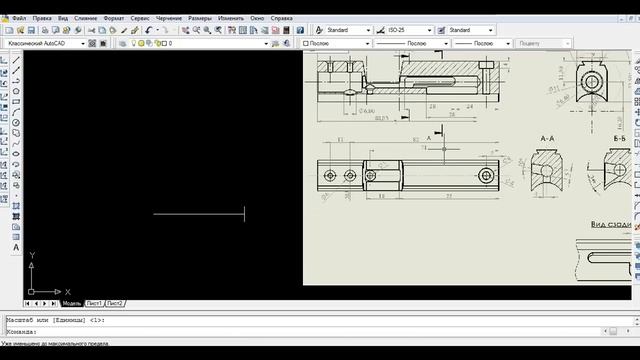Click the first-tab navigation arrow button
The image size is (640, 360).
pos(27,304)
